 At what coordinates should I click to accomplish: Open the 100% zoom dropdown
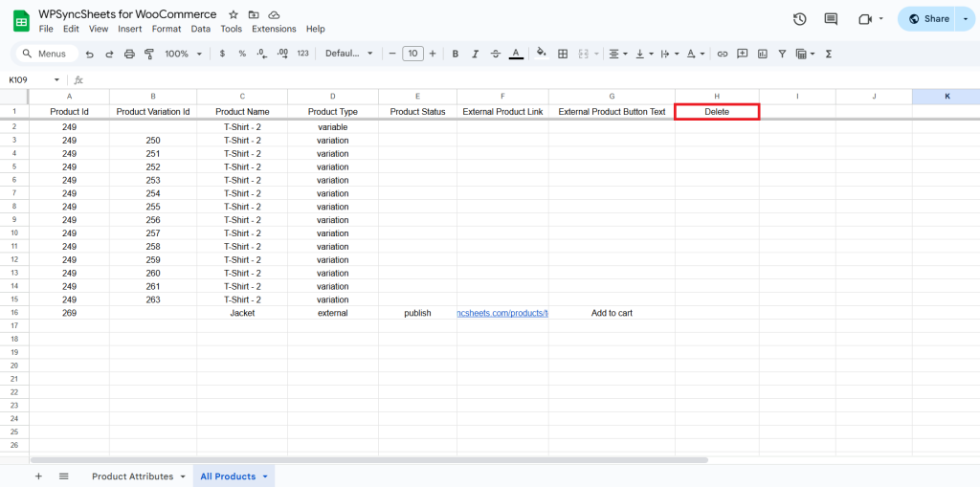coord(183,54)
